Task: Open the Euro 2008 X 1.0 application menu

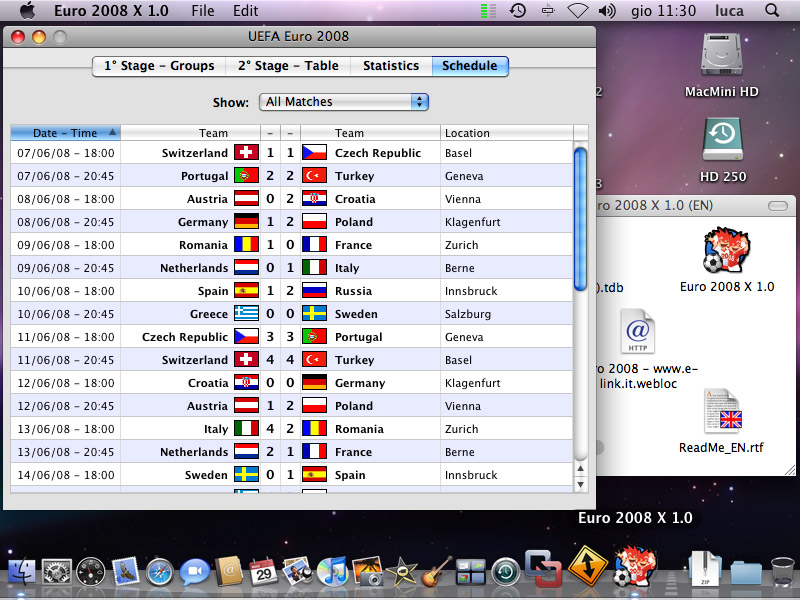Action: point(111,11)
